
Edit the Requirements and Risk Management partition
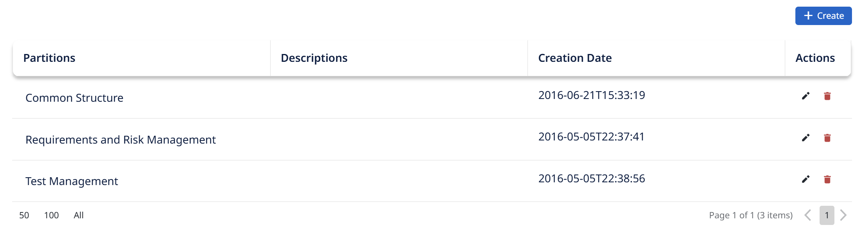pos(806,138)
